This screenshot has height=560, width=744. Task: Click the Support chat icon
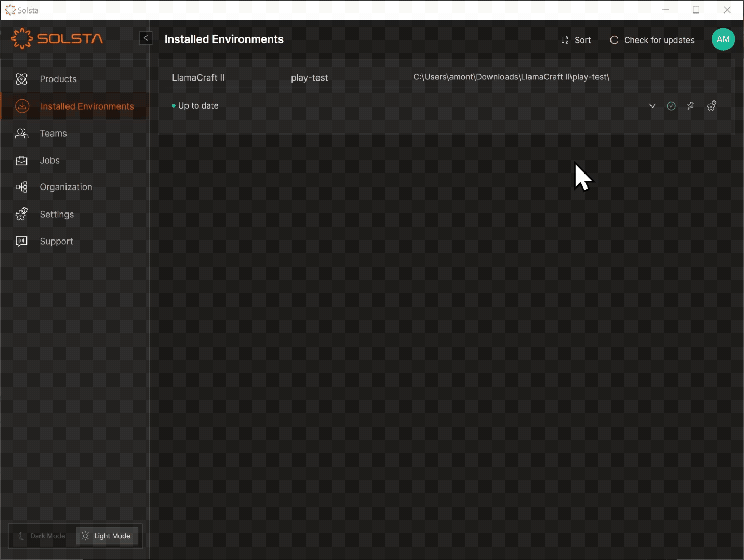point(21,241)
